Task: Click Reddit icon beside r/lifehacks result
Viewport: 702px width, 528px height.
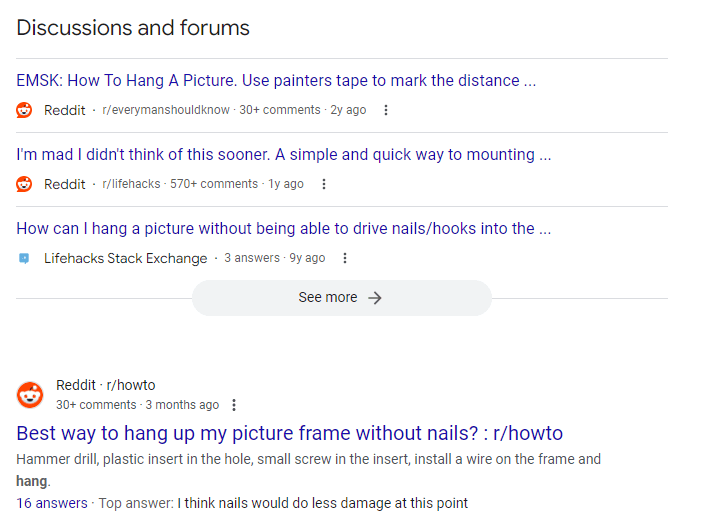Action: pyautogui.click(x=24, y=184)
